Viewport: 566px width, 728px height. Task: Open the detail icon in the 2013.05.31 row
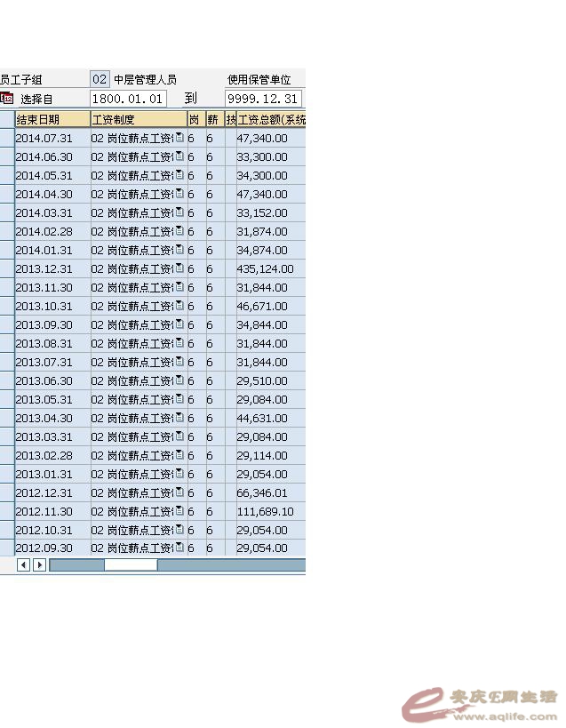(x=179, y=399)
